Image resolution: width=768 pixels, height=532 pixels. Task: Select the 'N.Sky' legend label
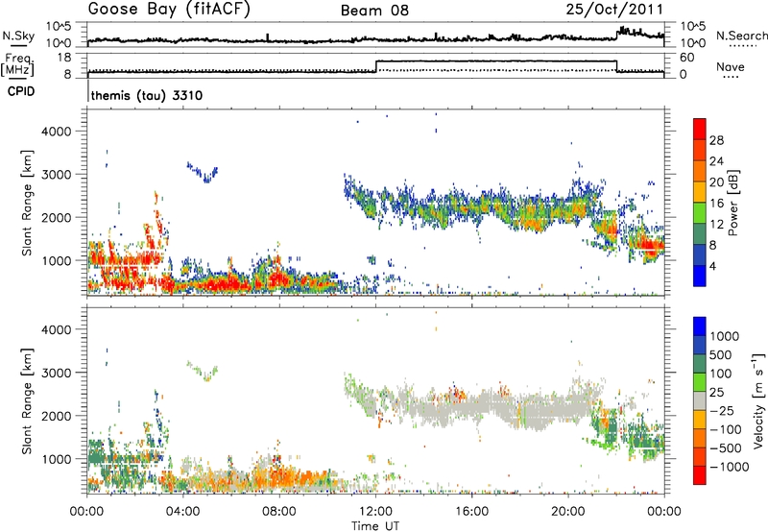(18, 36)
